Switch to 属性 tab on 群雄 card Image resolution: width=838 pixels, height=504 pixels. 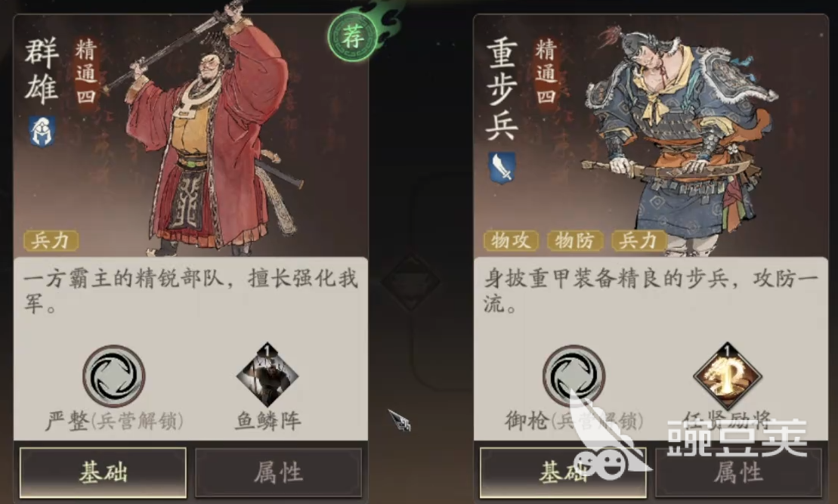(278, 472)
